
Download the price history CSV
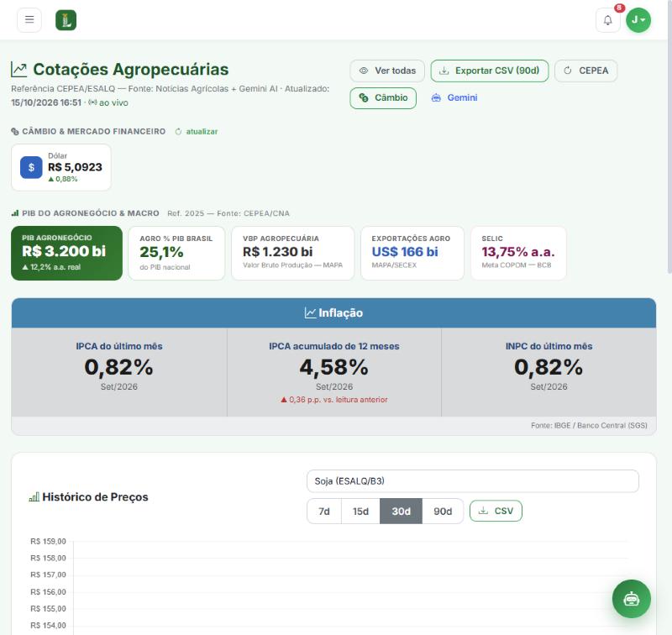tap(496, 511)
